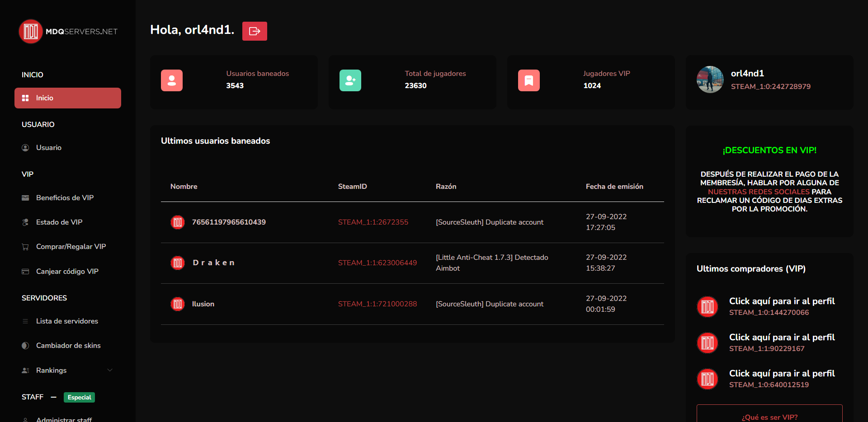Collapse the STAFF section
Screen dimensions: 868x422
(54, 397)
